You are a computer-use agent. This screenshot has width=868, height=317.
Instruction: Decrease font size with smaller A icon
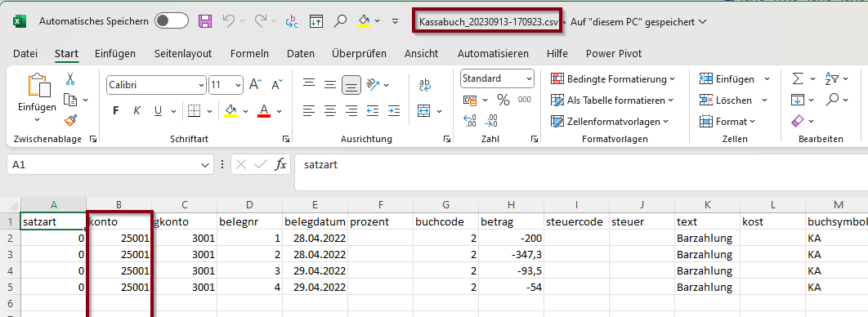277,85
